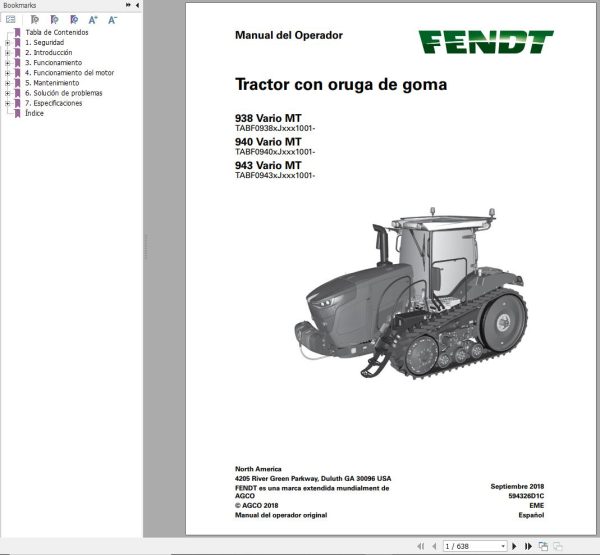
Task: Click document number 594326D1C
Action: pos(526,496)
